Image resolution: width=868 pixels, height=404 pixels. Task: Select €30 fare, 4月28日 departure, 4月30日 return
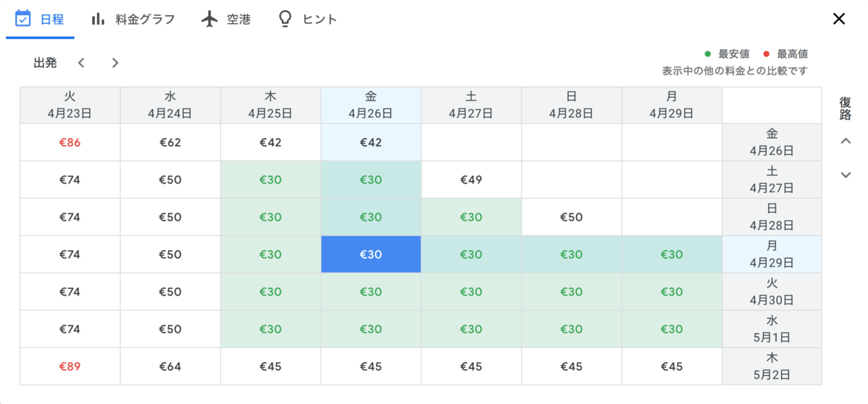(x=571, y=292)
